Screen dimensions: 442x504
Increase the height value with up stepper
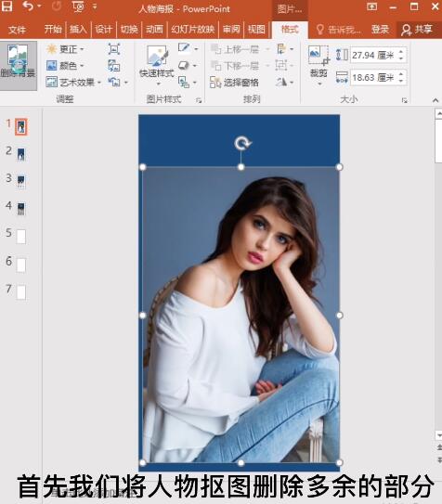coord(401,52)
